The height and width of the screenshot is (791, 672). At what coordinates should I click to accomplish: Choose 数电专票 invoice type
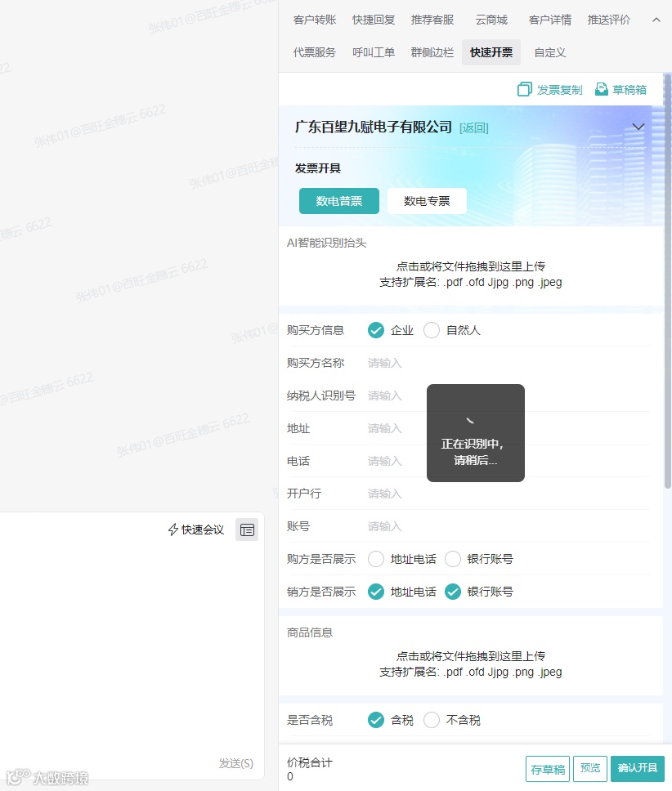click(427, 201)
